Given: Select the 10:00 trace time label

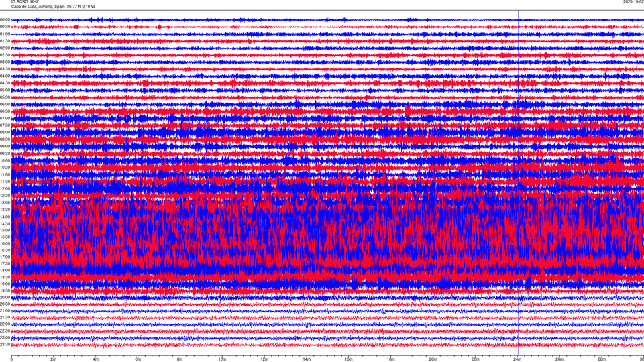Looking at the screenshot, I should pos(5,160).
